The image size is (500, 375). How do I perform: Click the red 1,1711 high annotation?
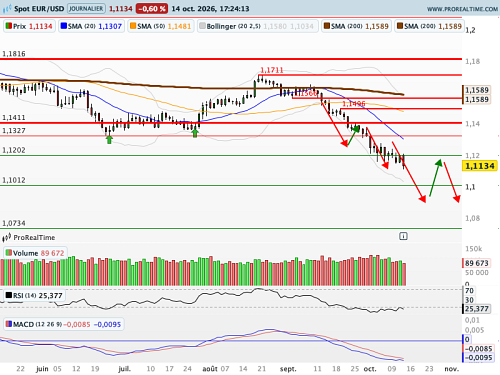272,70
